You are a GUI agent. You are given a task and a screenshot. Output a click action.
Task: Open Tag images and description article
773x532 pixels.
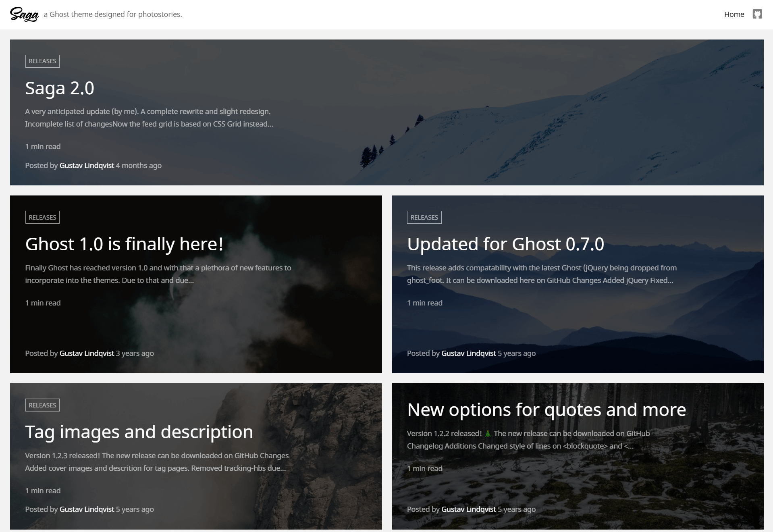click(x=139, y=432)
